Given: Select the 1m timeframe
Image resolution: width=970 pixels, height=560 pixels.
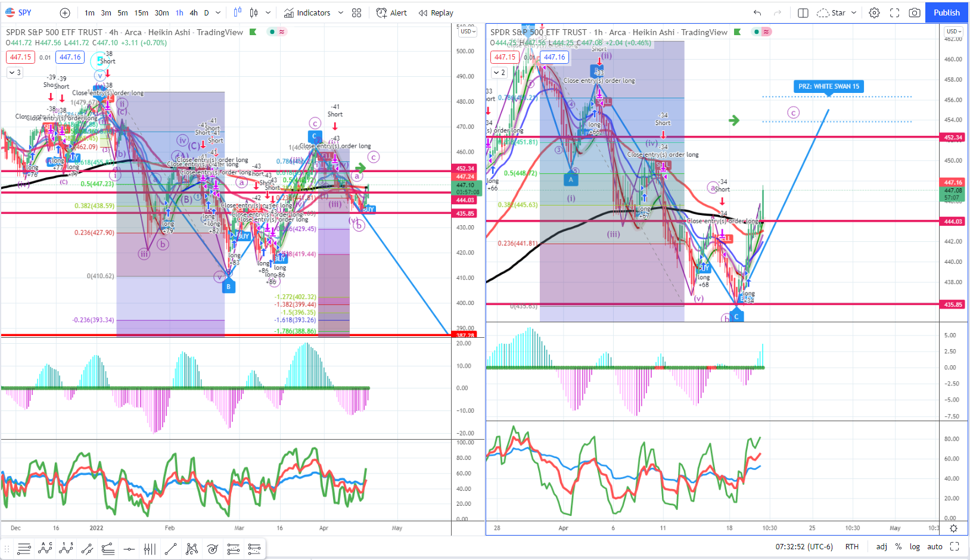Looking at the screenshot, I should 89,13.
